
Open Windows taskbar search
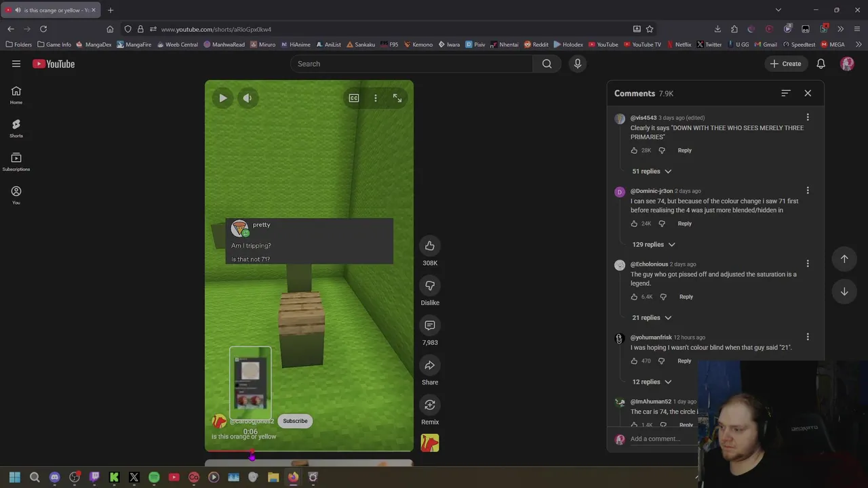tap(35, 478)
